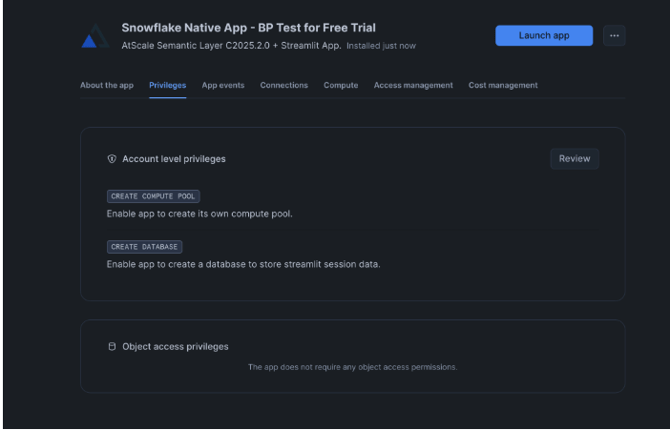
Task: Launch the app with the blue button
Action: (544, 35)
